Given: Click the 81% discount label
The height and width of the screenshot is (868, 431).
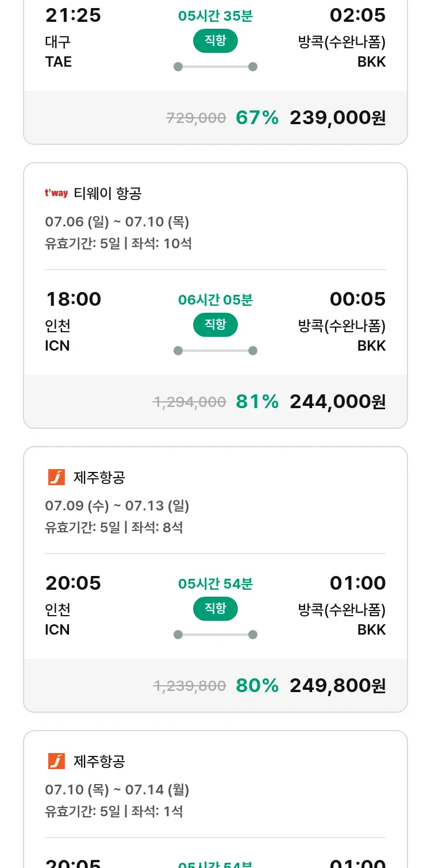Looking at the screenshot, I should 257,402.
